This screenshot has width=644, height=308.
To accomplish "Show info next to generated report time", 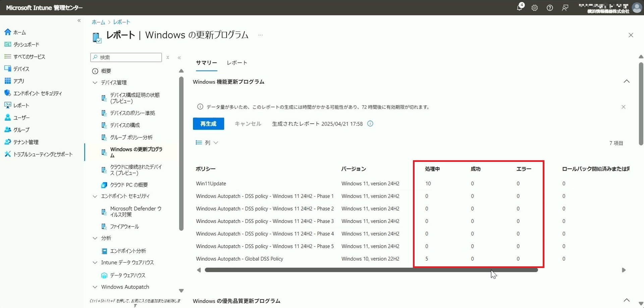I will (370, 124).
